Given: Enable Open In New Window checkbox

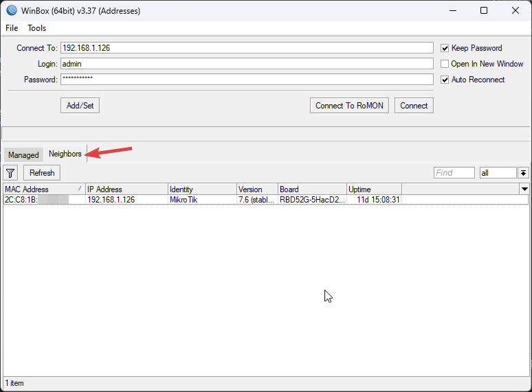Looking at the screenshot, I should tap(445, 64).
